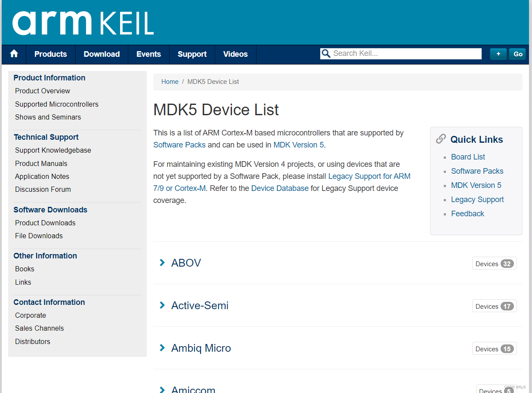Click the Other Information sidebar heading
The image size is (532, 393).
45,256
